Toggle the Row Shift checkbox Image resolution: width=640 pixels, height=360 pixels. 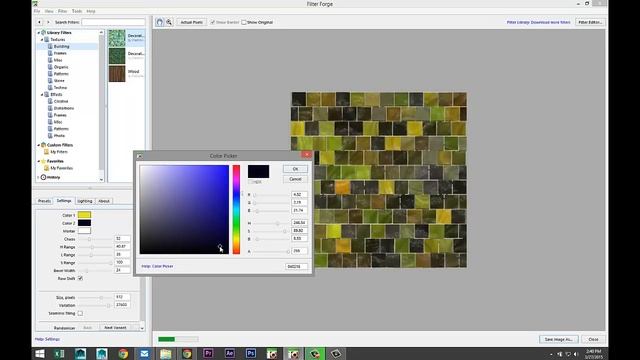[80, 278]
